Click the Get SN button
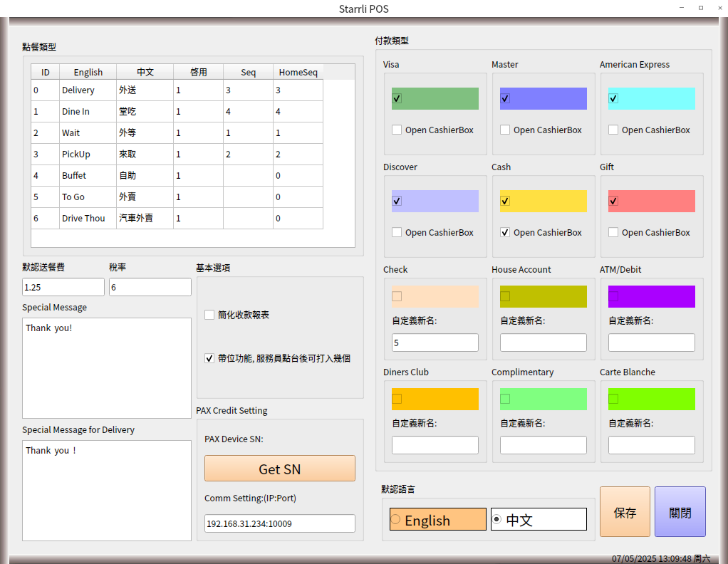728x564 pixels. 279,469
